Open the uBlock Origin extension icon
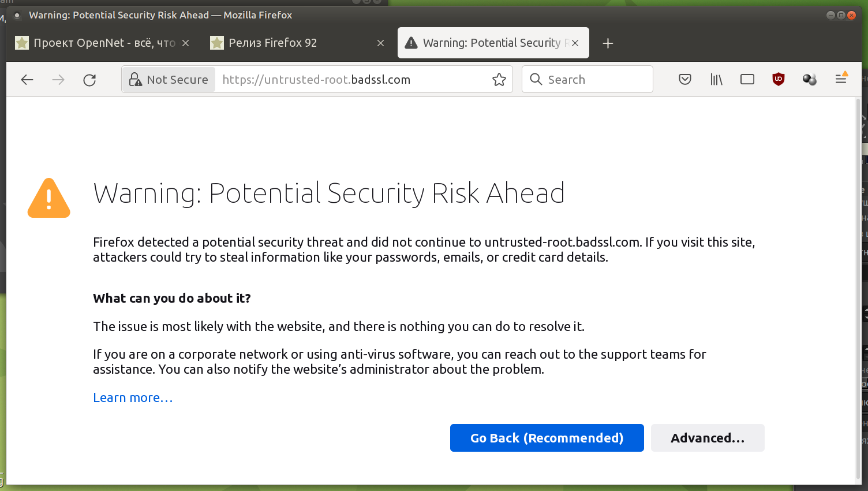 [x=779, y=80]
